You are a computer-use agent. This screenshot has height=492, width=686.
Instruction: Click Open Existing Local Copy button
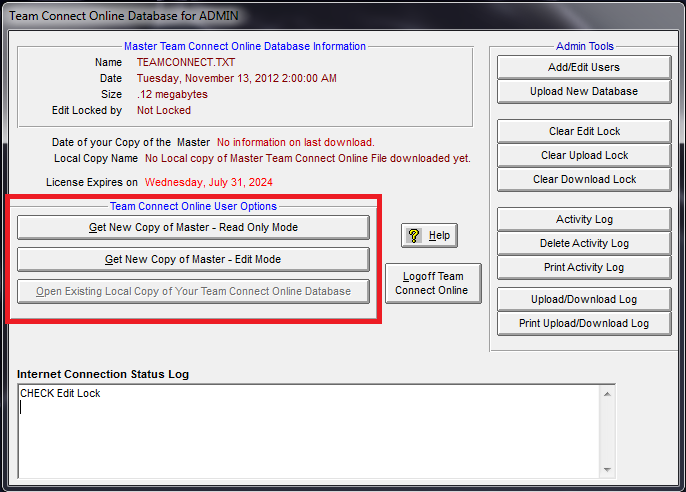point(193,291)
